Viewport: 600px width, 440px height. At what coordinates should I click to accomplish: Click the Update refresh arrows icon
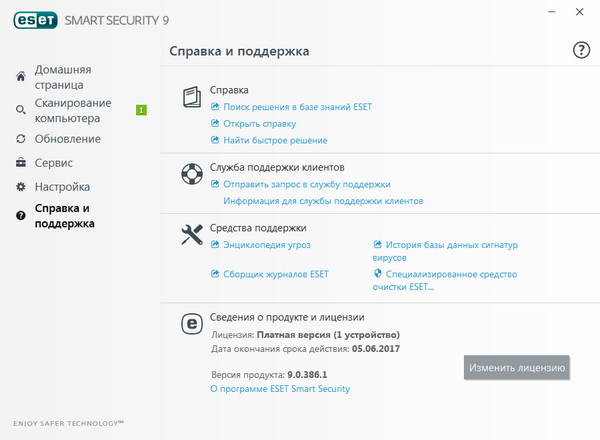pos(21,138)
